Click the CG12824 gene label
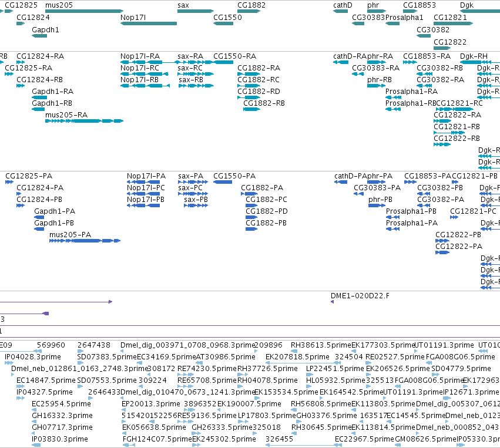 coord(33,17)
